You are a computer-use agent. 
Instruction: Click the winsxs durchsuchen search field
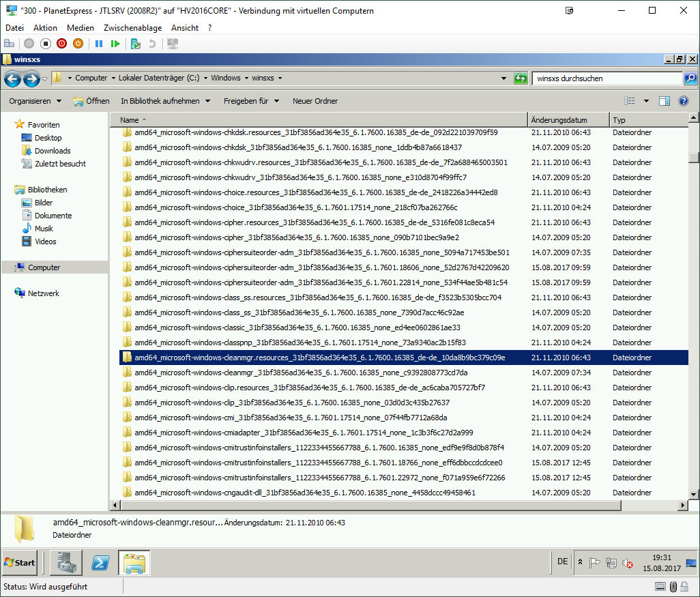click(607, 78)
